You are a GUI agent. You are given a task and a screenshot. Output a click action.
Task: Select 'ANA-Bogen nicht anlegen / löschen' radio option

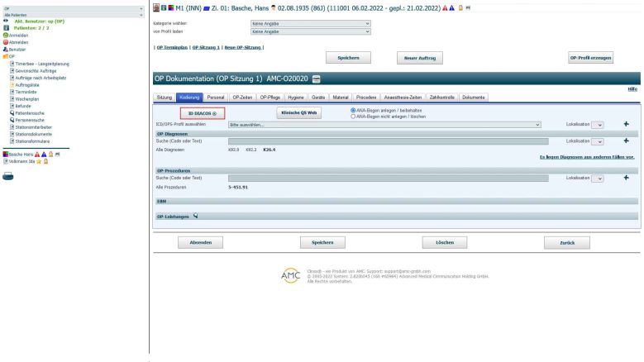[x=355, y=116]
